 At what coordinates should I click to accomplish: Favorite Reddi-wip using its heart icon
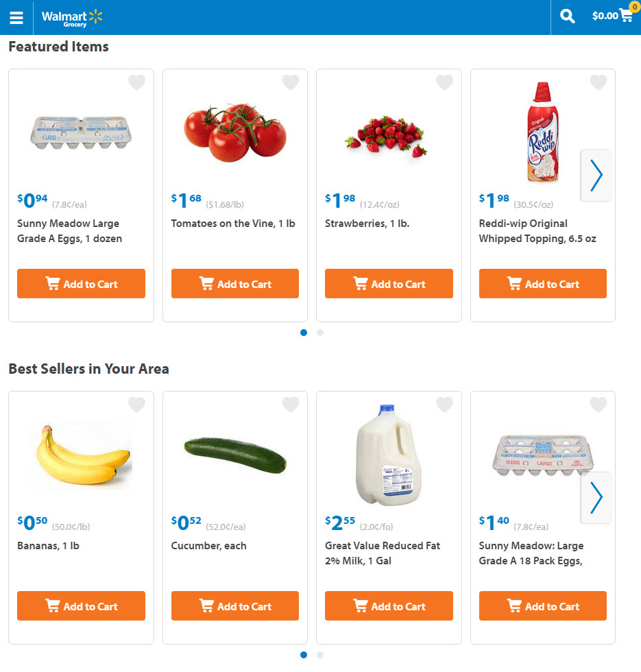(x=598, y=83)
